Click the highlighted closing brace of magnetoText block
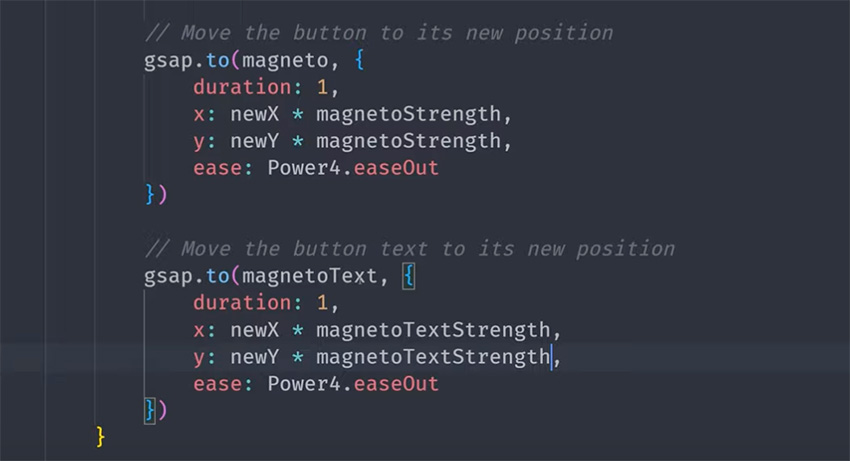Viewport: 850px width, 461px height. [x=150, y=410]
